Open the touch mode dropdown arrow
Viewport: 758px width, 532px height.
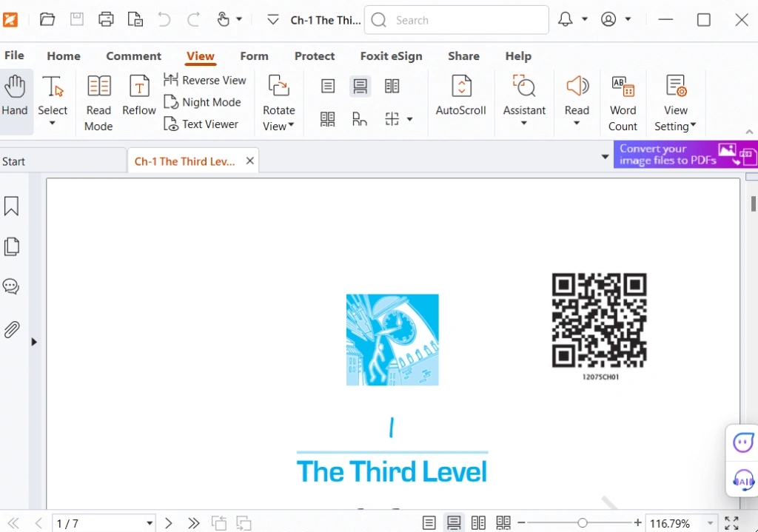point(239,20)
